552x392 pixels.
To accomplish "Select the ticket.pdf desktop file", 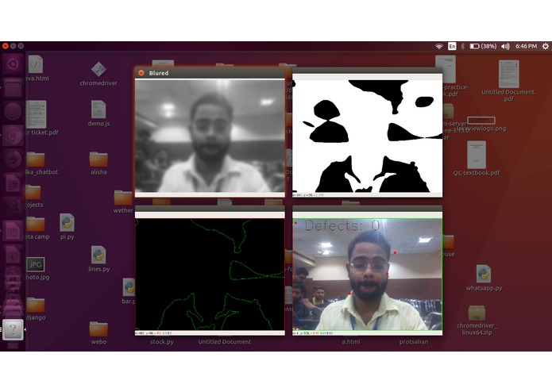I will coord(41,118).
